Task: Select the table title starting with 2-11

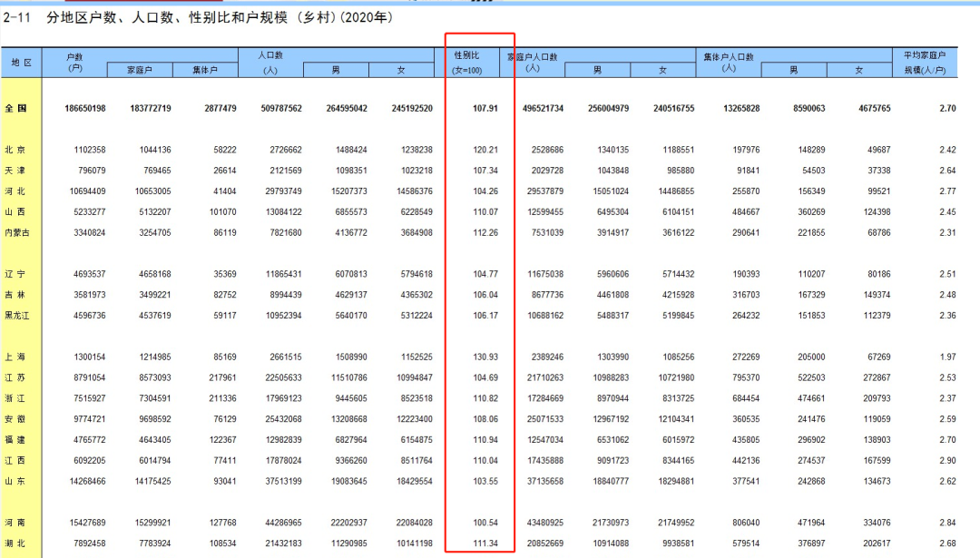Action: point(199,17)
